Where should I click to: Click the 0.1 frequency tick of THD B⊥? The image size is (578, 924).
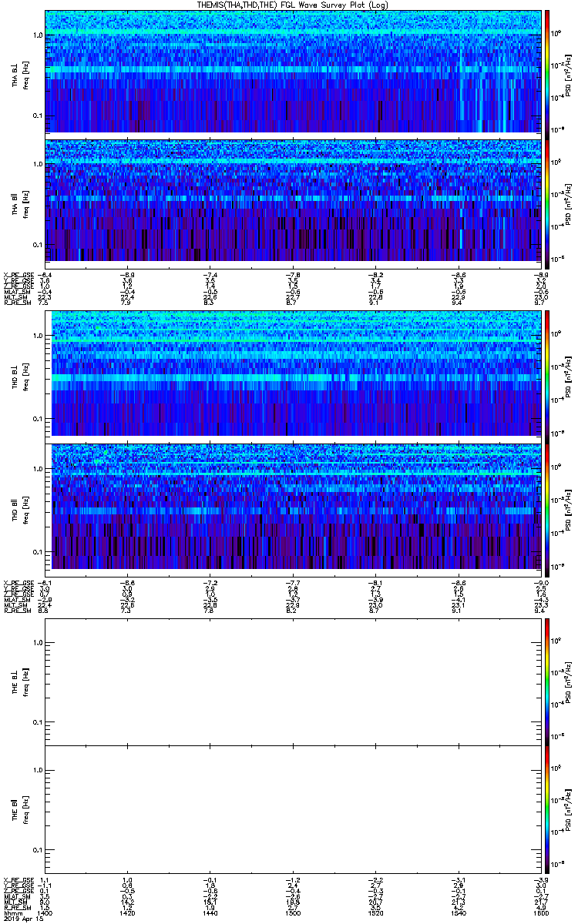[x=37, y=419]
